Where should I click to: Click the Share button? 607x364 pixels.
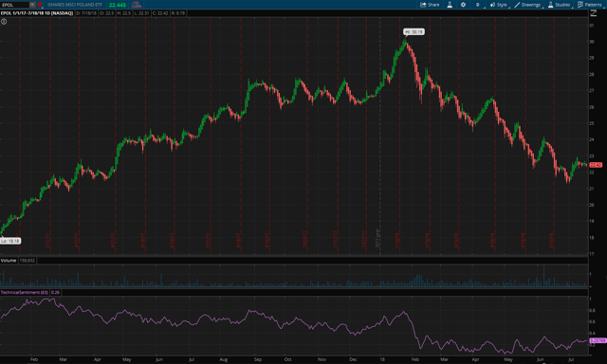430,5
